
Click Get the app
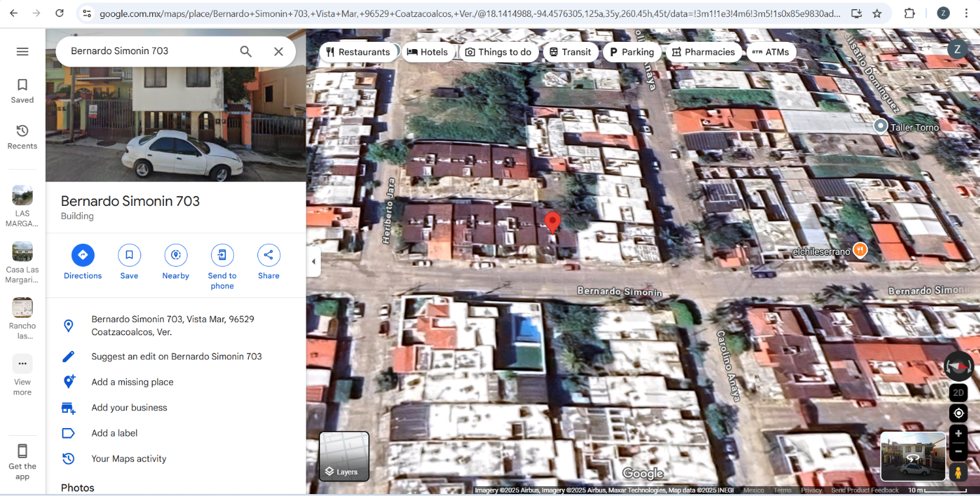pos(22,461)
